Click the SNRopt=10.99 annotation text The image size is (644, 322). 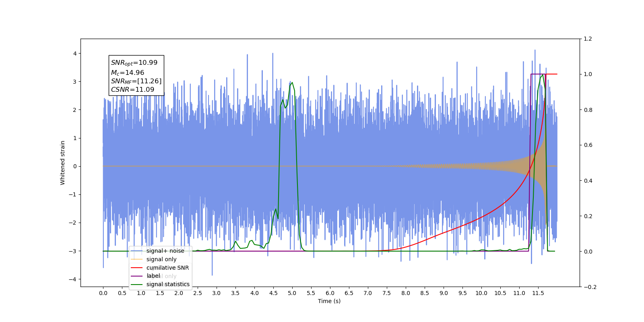[134, 63]
